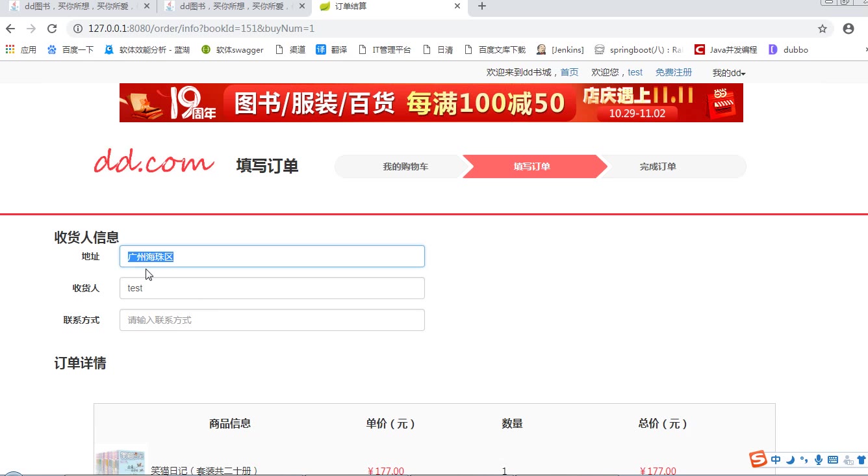Toggle Sogou punctuation mode icon

click(x=804, y=460)
